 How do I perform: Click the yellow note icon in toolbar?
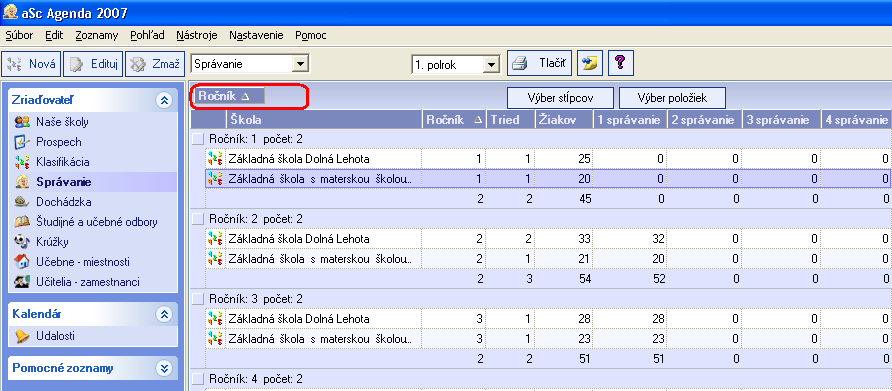tap(590, 64)
